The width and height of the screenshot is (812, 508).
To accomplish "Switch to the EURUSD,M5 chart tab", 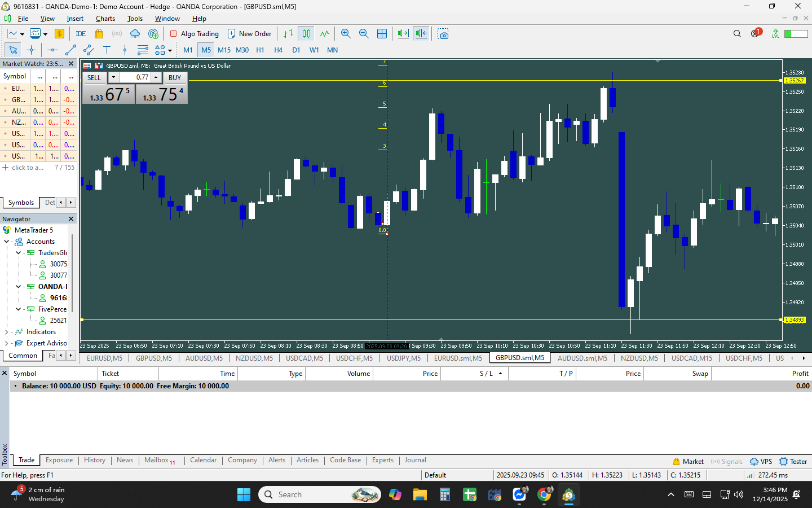I will click(104, 358).
